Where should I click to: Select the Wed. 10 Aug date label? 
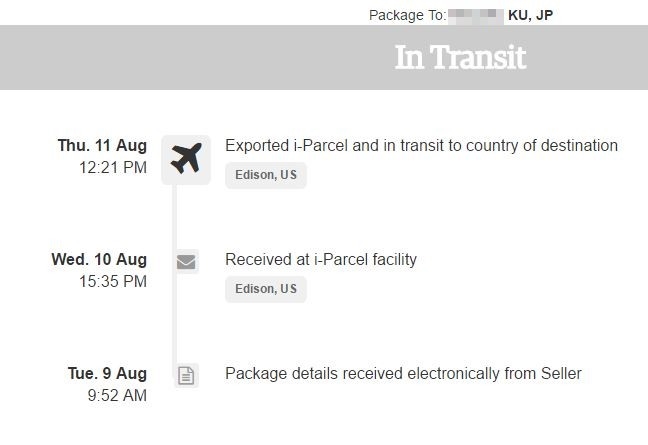[99, 260]
